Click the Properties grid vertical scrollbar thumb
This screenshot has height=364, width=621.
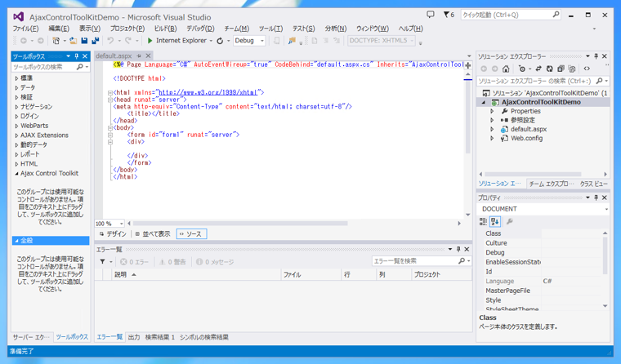(x=605, y=255)
